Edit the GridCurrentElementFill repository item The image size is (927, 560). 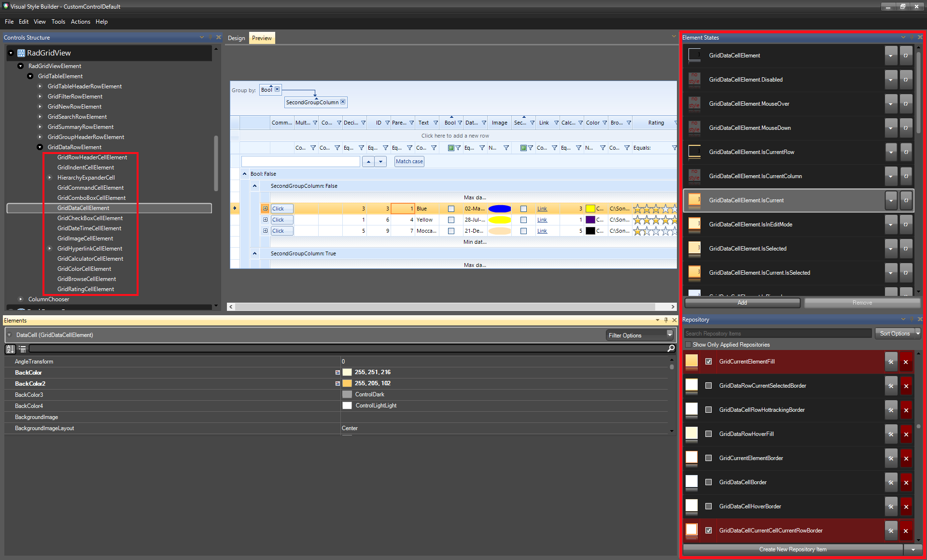891,362
